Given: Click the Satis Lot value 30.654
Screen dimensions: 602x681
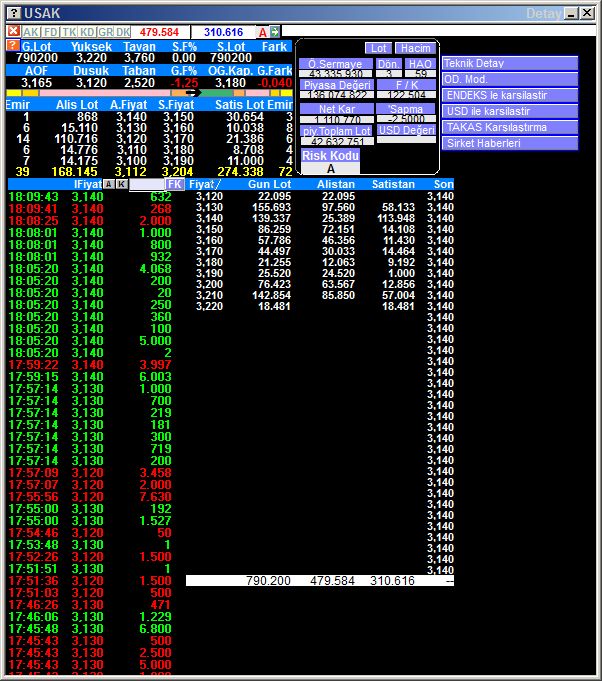Looking at the screenshot, I should [245, 117].
